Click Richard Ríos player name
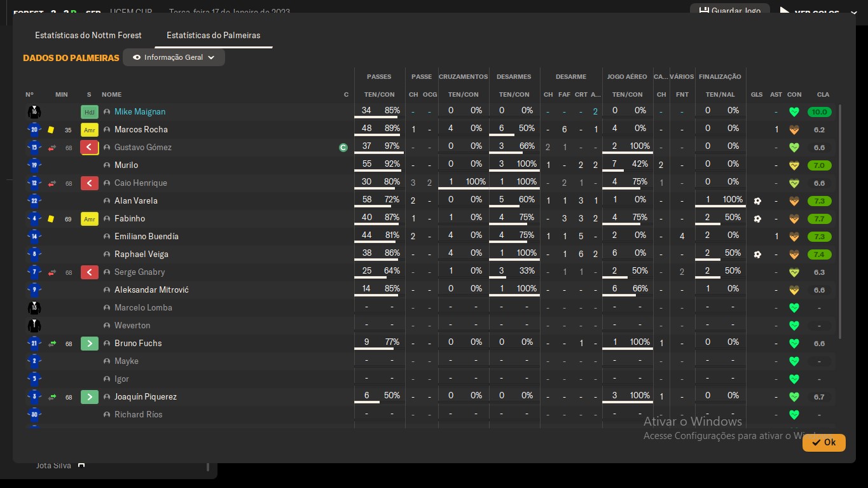This screenshot has width=868, height=488. click(138, 414)
